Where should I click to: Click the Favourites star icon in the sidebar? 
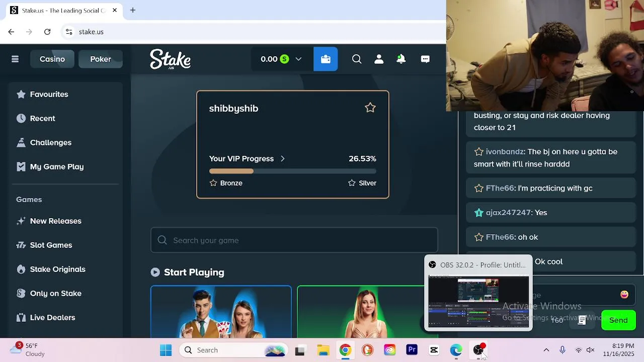[x=21, y=95]
